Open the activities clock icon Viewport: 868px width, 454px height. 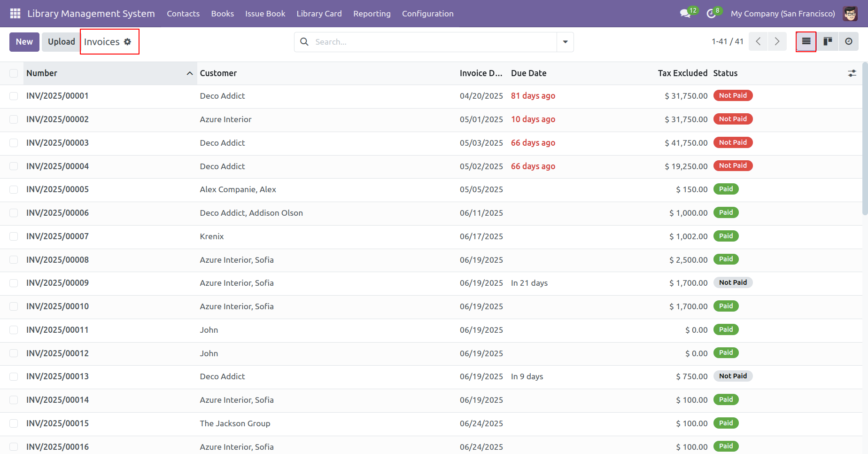711,14
